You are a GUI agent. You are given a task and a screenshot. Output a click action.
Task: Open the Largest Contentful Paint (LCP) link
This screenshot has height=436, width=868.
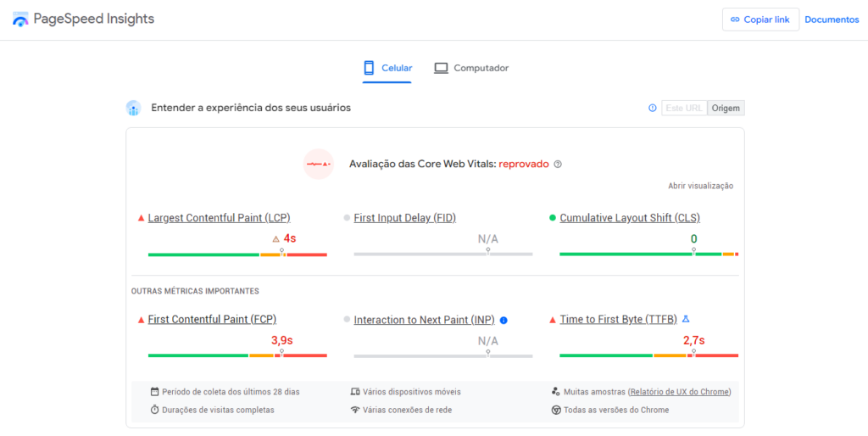pos(220,218)
